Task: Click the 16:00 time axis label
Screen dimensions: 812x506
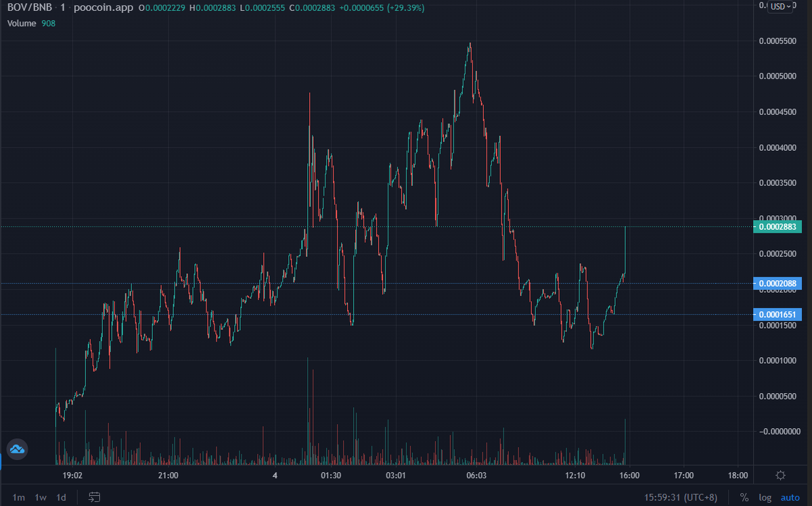Action: click(629, 476)
